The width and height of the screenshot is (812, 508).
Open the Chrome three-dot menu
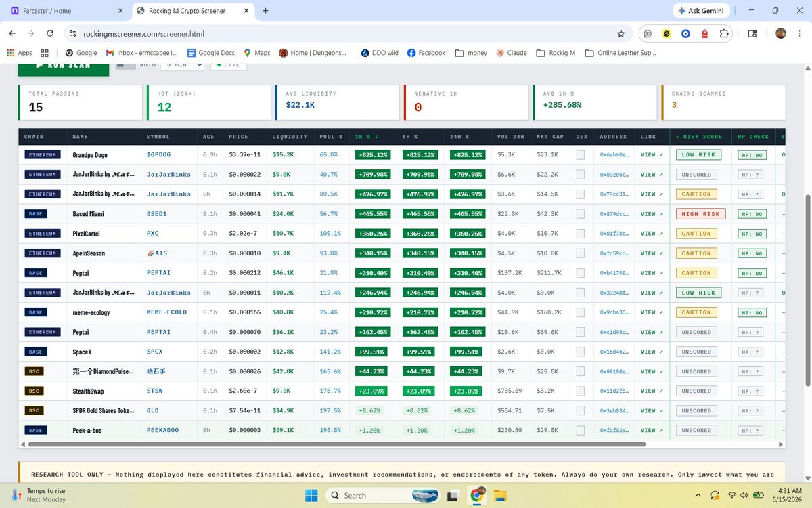pyautogui.click(x=799, y=33)
